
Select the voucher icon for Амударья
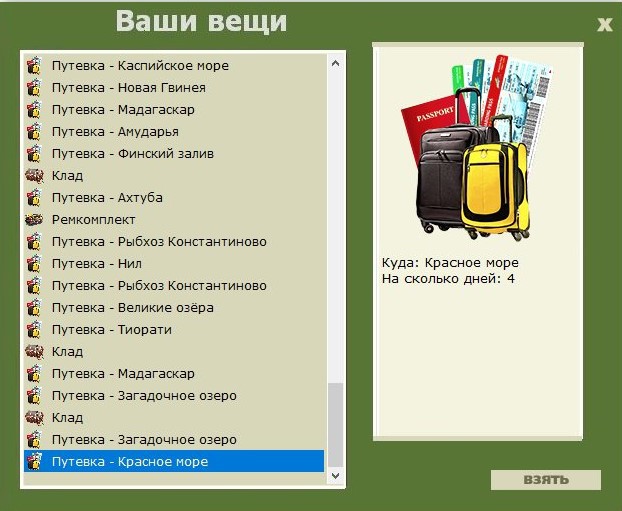click(x=34, y=131)
